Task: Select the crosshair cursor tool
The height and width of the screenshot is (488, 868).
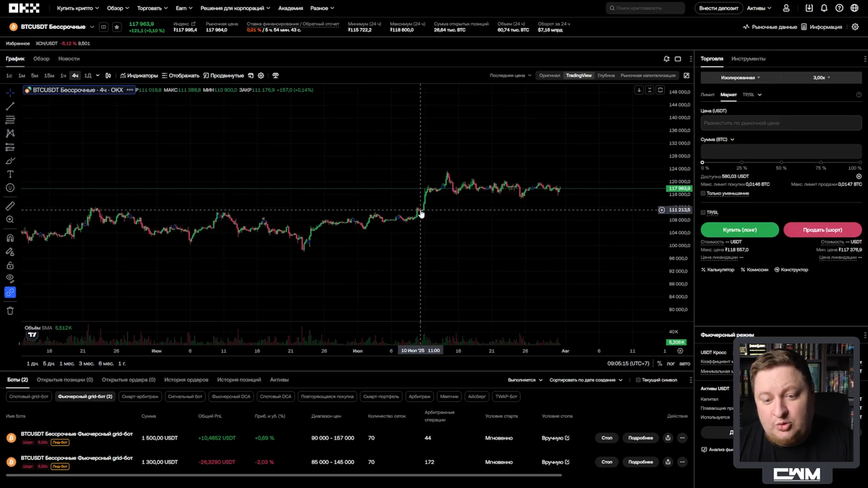Action: pyautogui.click(x=10, y=93)
